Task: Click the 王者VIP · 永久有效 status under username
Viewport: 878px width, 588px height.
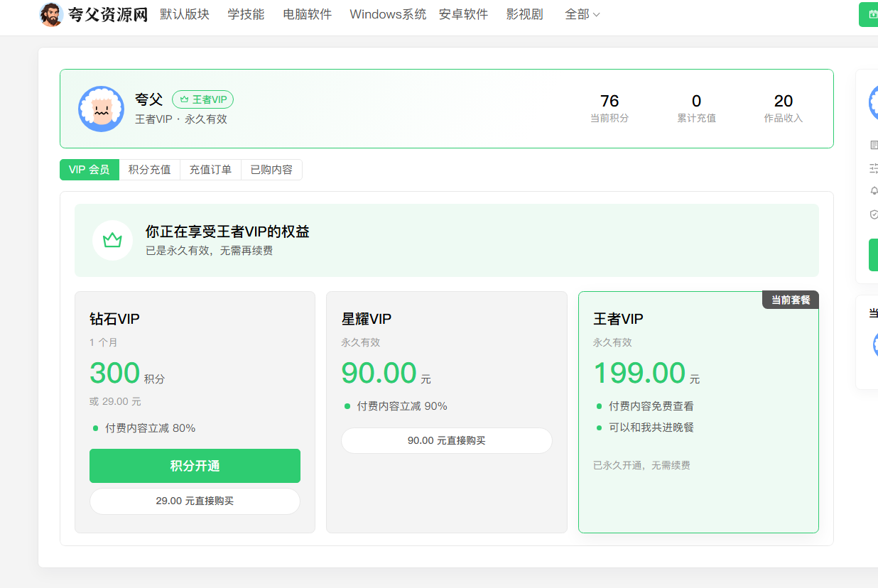Action: (181, 119)
